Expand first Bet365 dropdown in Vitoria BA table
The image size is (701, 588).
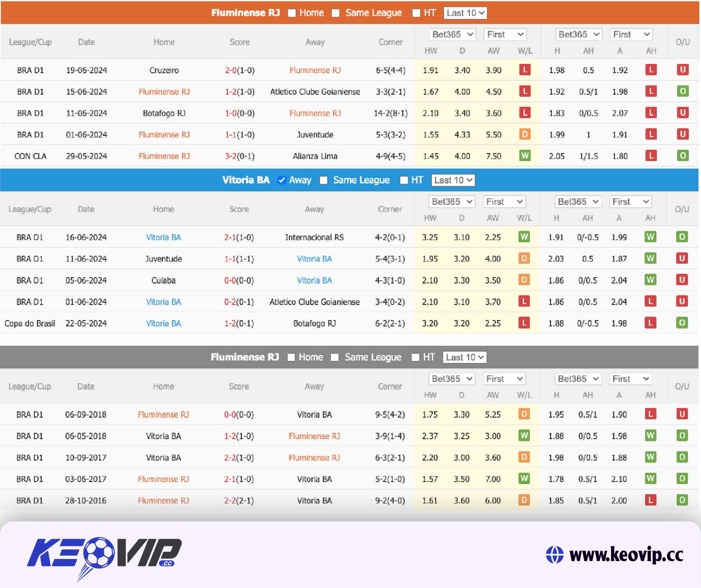pyautogui.click(x=451, y=202)
